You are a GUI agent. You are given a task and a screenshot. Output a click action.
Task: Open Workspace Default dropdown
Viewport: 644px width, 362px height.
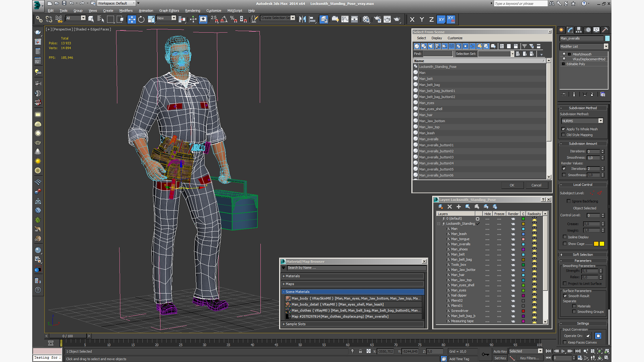coord(116,3)
